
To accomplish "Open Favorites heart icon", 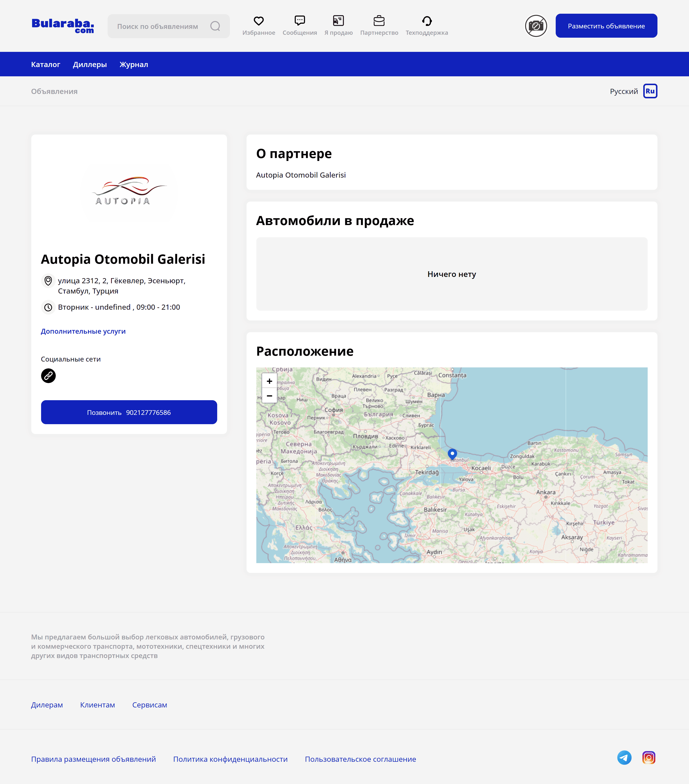I will click(259, 21).
